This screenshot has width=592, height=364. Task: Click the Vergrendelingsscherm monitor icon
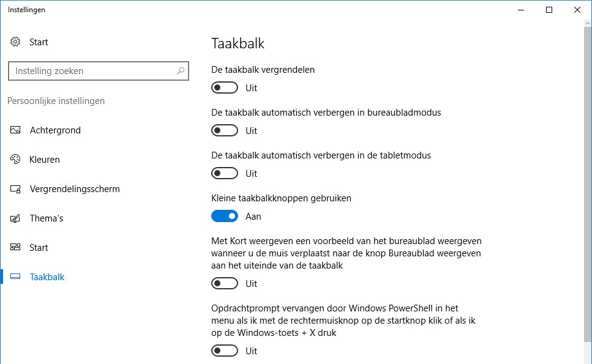tap(16, 189)
